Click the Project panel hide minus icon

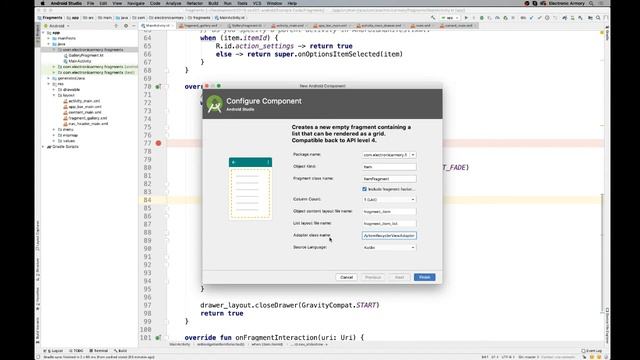pyautogui.click(x=133, y=26)
